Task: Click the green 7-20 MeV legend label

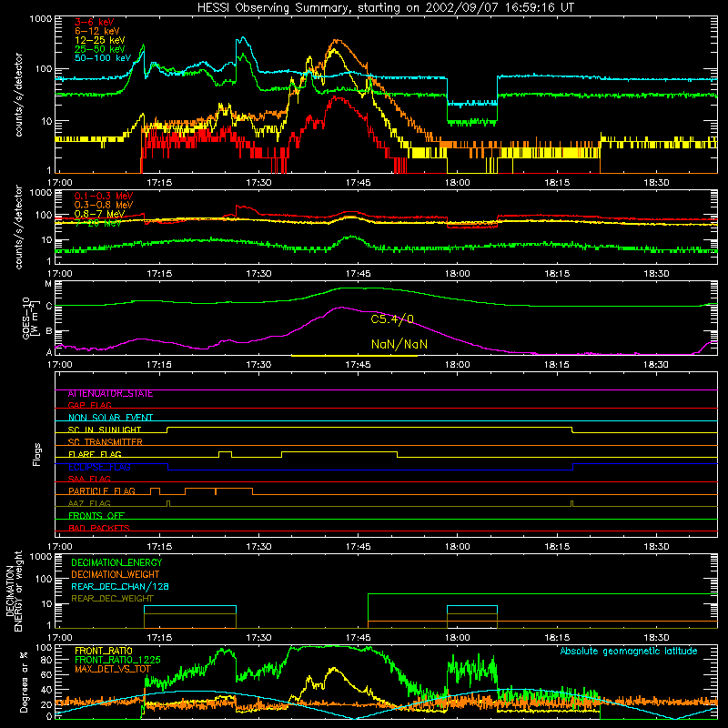Action: 98,223
